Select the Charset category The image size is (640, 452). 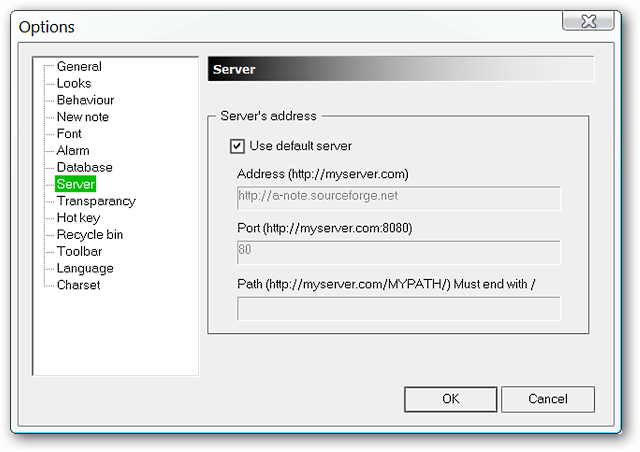[78, 285]
